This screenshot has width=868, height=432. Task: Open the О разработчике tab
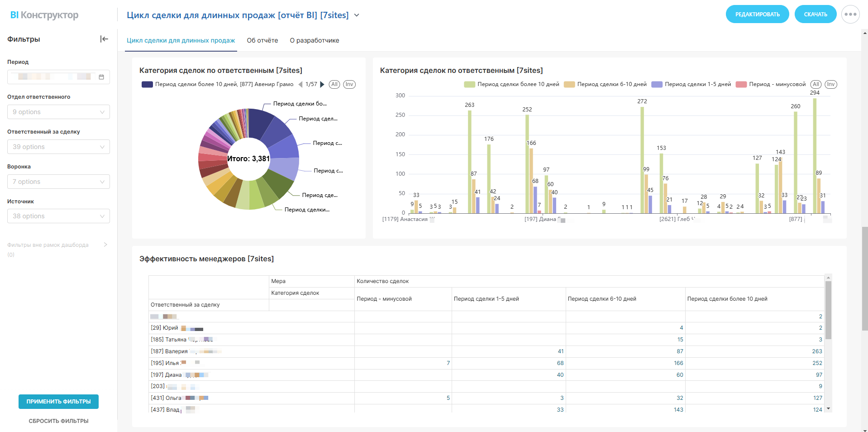(x=315, y=40)
